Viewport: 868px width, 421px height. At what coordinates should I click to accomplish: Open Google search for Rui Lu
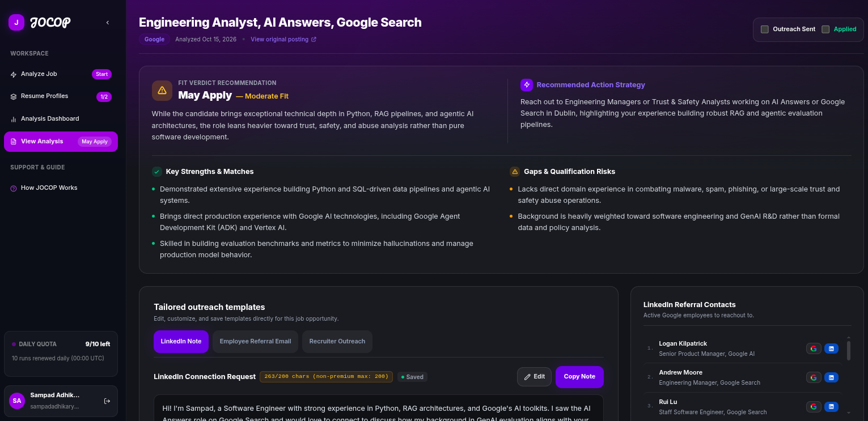(x=814, y=406)
